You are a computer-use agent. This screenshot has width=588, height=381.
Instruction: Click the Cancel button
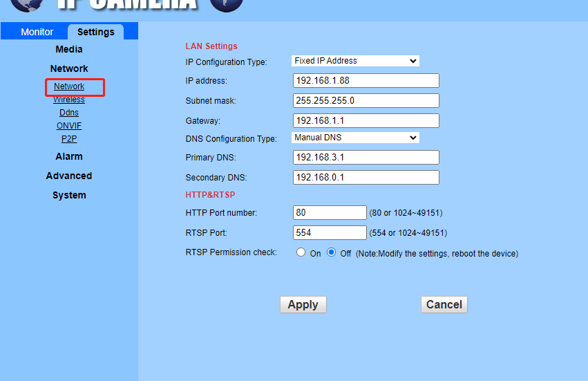coord(444,304)
